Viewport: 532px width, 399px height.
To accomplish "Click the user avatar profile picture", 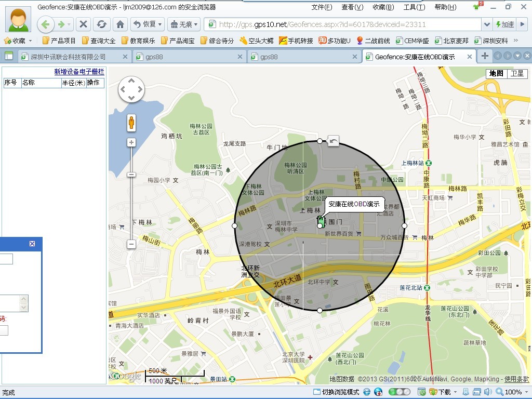I will tap(19, 19).
